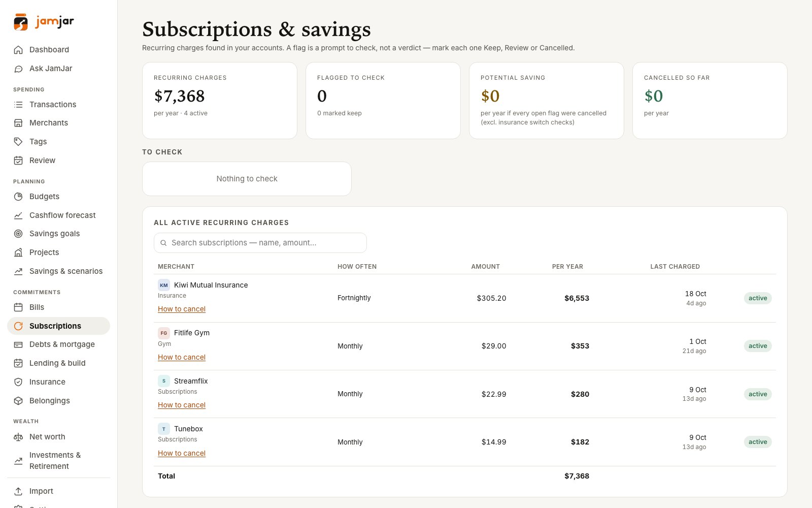
Task: Select the Transactions list icon
Action: click(18, 105)
